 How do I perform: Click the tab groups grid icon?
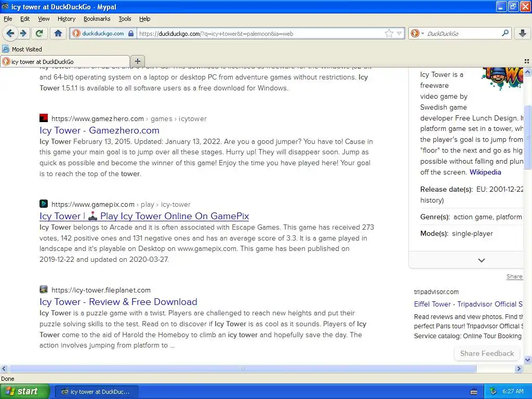[527, 61]
